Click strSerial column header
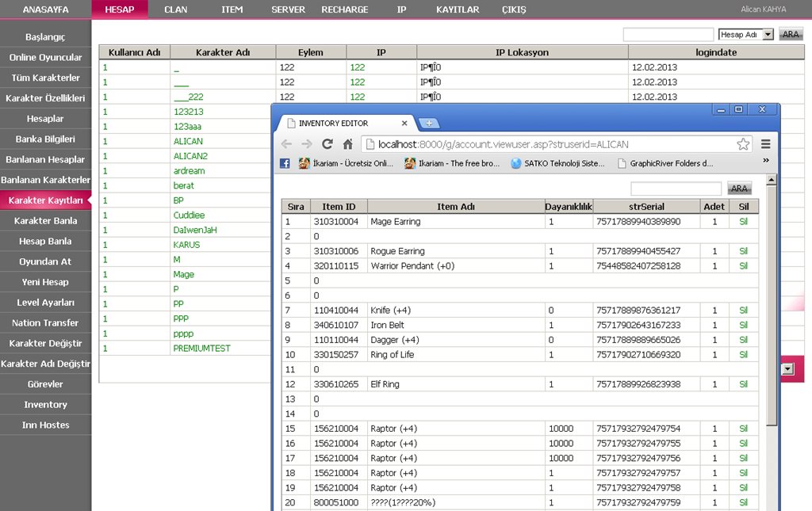The image size is (812, 511). click(x=646, y=206)
